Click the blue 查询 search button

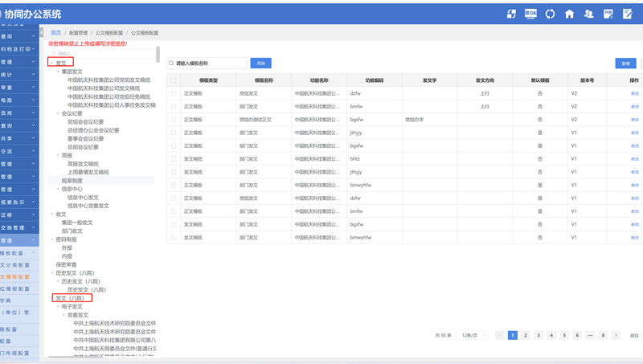tap(260, 63)
